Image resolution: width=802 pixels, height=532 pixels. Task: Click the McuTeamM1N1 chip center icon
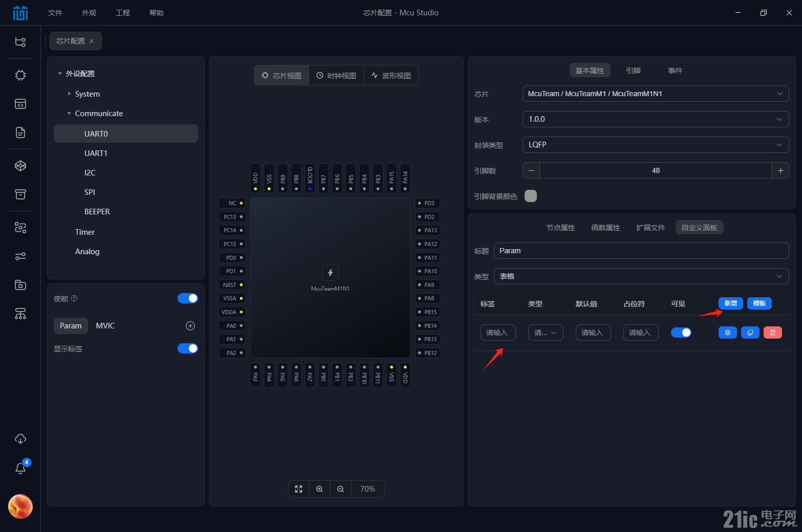pyautogui.click(x=330, y=273)
